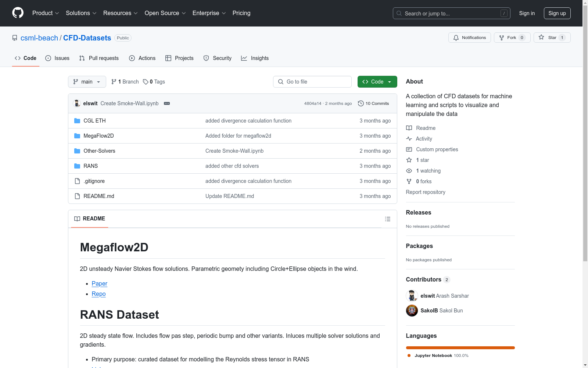Image resolution: width=588 pixels, height=368 pixels.
Task: Click the star icon on Star button
Action: pyautogui.click(x=541, y=37)
